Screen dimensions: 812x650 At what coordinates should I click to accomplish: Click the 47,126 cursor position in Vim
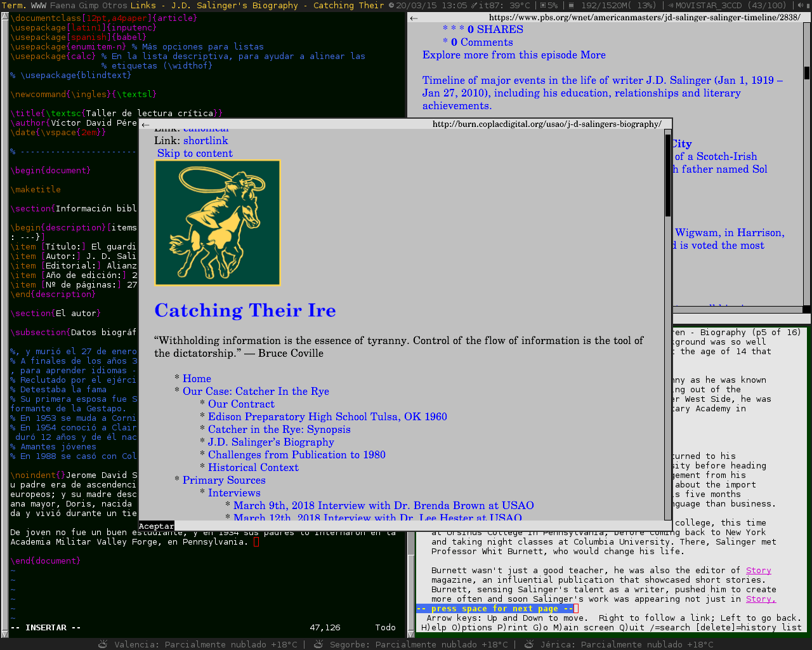[x=325, y=628]
